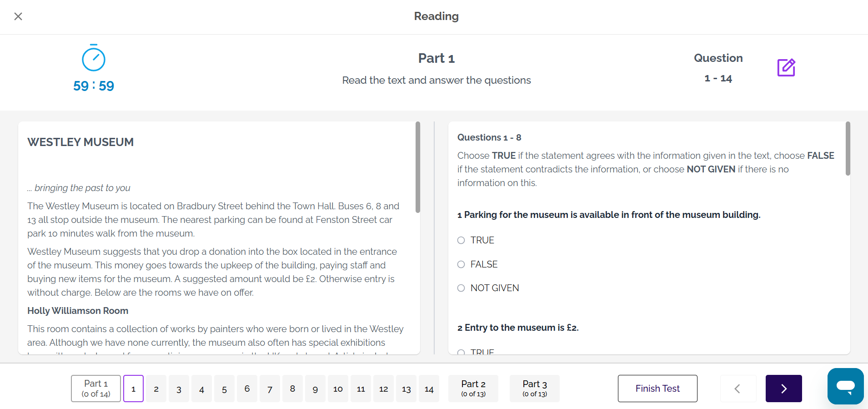The image size is (868, 409).
Task: Open the purple notes edit icon
Action: click(786, 68)
